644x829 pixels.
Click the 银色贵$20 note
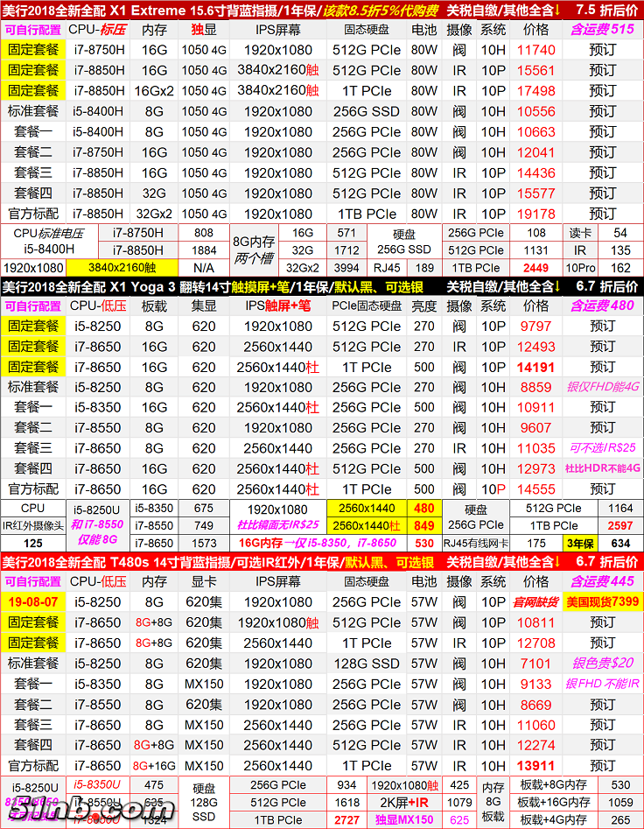click(x=602, y=664)
